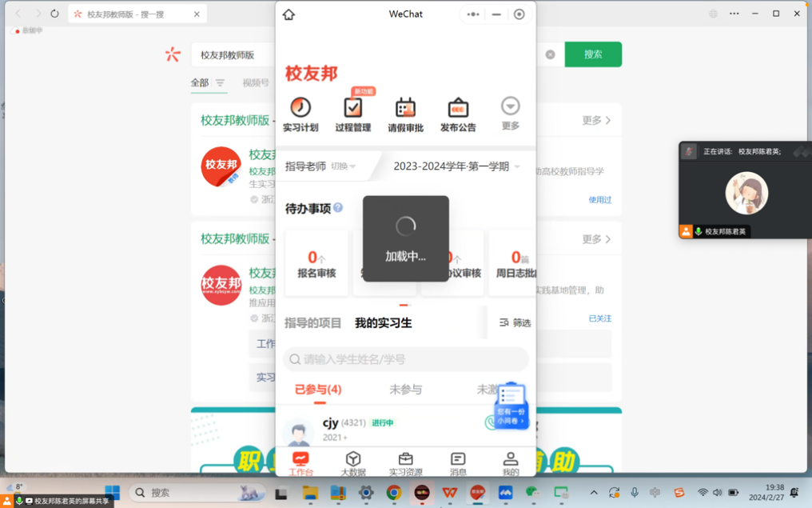
Task: Toggle the muted mic icon beside 正在讲话
Action: (x=689, y=151)
